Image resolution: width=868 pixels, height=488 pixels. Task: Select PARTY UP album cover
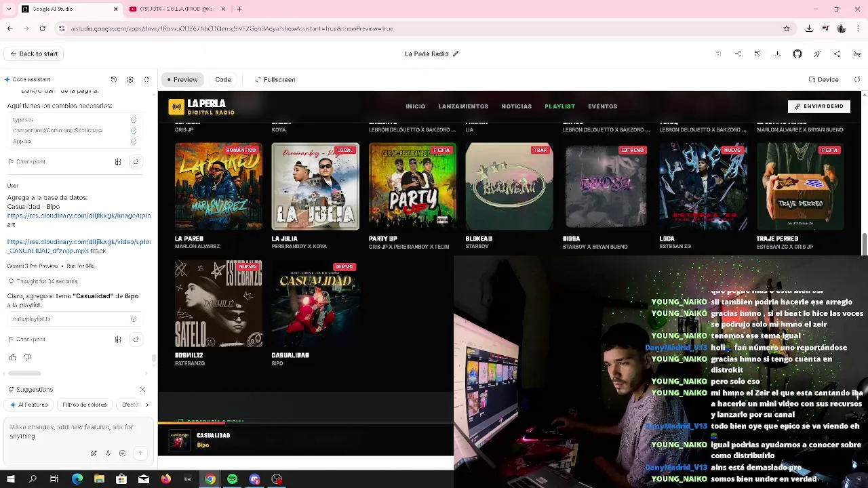412,186
